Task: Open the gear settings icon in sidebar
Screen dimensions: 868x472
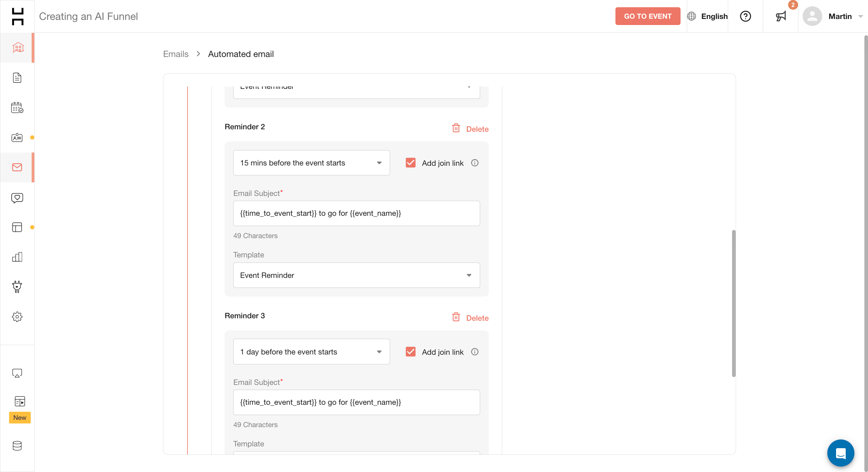Action: [x=17, y=317]
